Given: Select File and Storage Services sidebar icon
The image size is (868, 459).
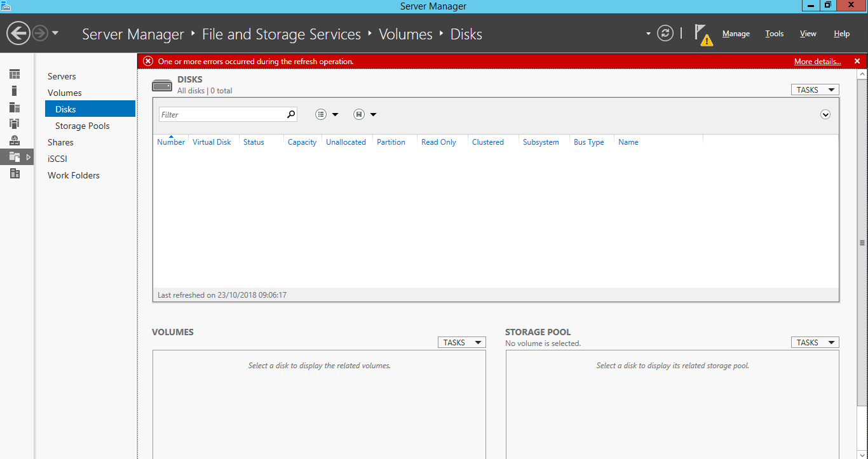Looking at the screenshot, I should (x=15, y=157).
